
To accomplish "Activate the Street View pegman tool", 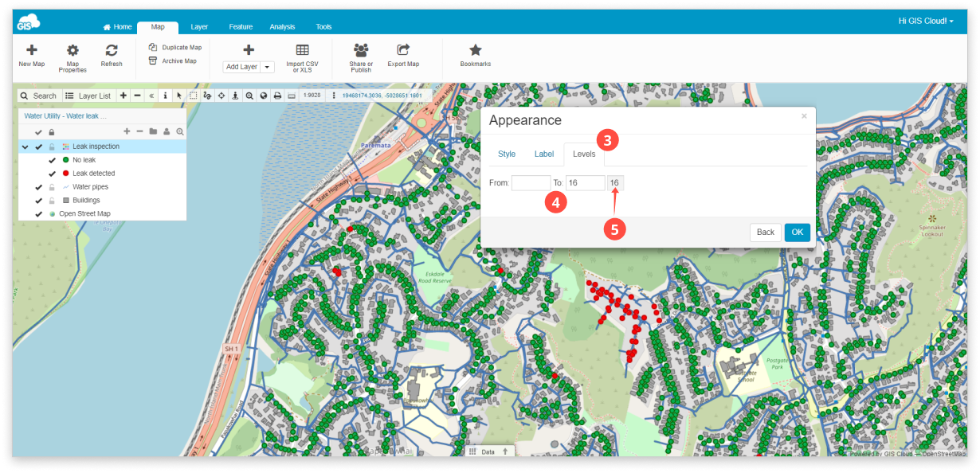I will [x=235, y=95].
